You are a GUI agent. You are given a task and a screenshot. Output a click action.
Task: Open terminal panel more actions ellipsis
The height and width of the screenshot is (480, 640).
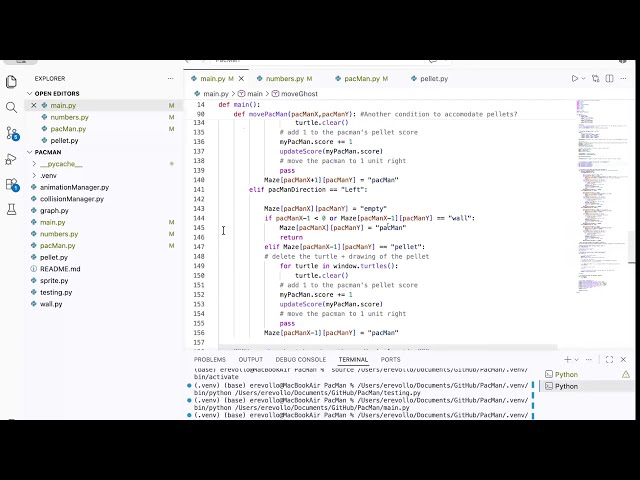pyautogui.click(x=589, y=360)
